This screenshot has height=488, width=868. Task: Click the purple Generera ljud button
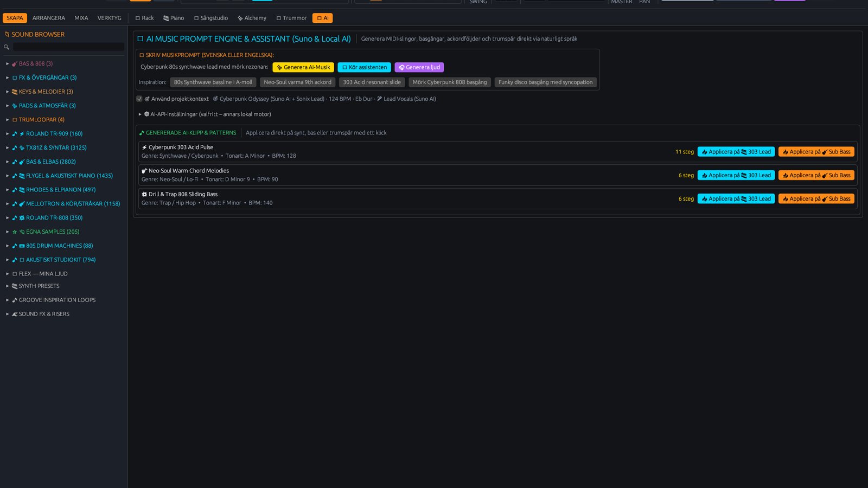click(x=419, y=67)
